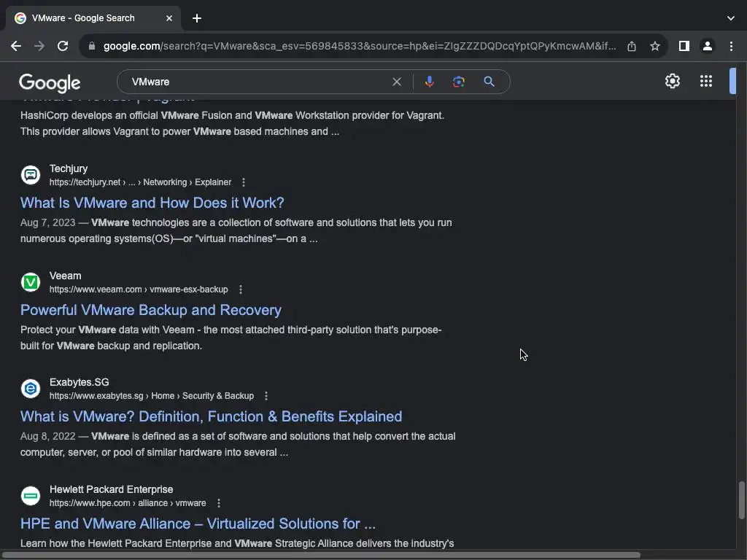Click the Hewlett Packard Enterprise site name

111,489
